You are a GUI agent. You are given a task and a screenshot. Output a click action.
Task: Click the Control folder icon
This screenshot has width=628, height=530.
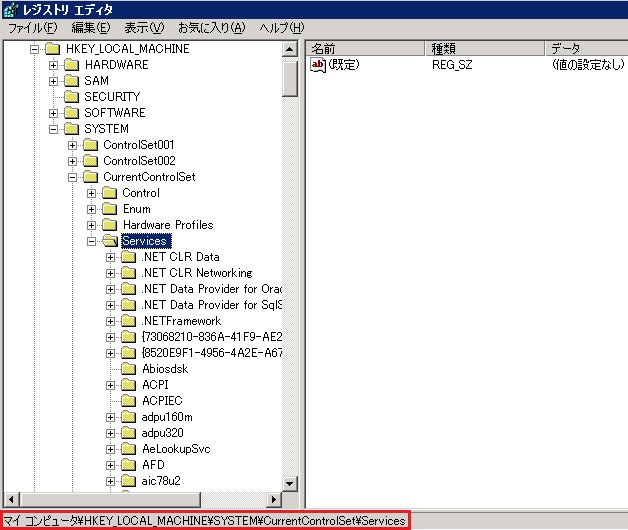click(110, 193)
